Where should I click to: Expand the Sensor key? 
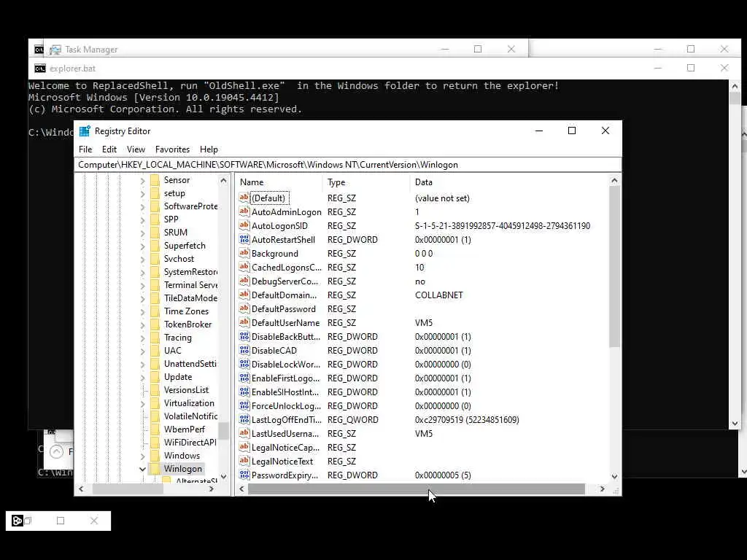(142, 181)
